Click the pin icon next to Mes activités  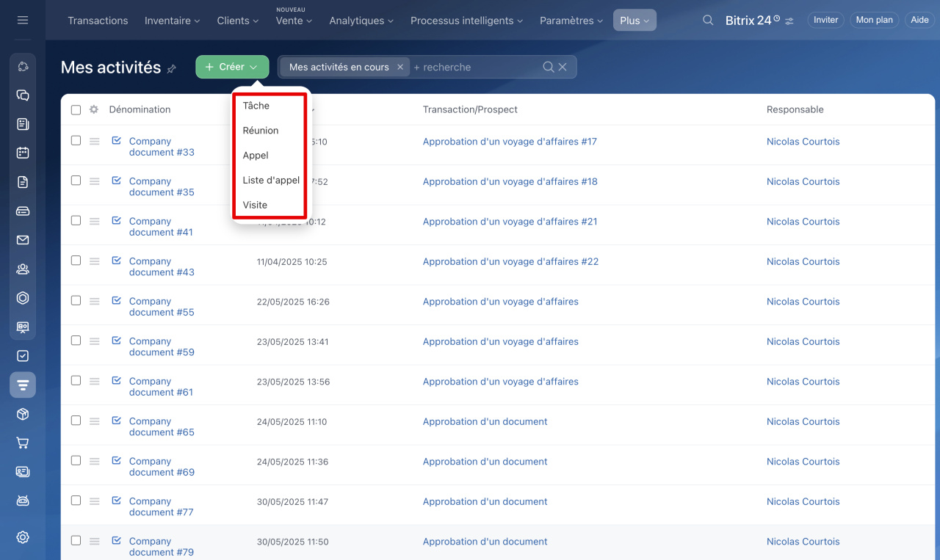[172, 69]
